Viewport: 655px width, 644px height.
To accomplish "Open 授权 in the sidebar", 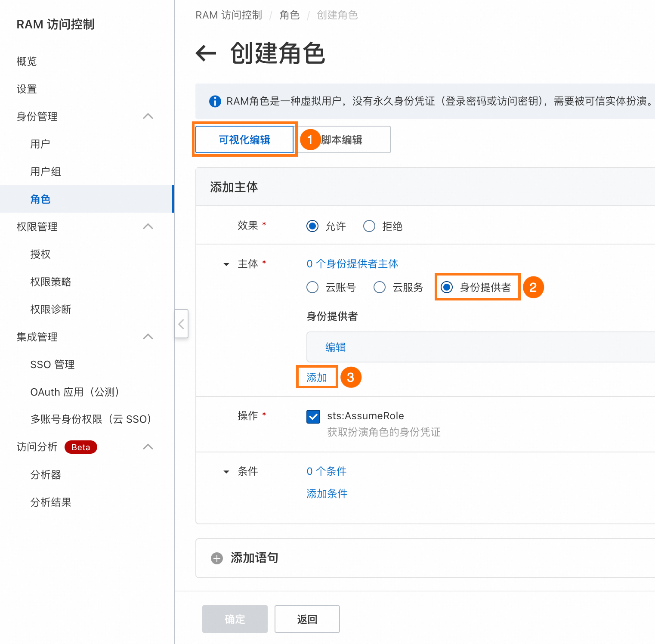I will click(40, 254).
